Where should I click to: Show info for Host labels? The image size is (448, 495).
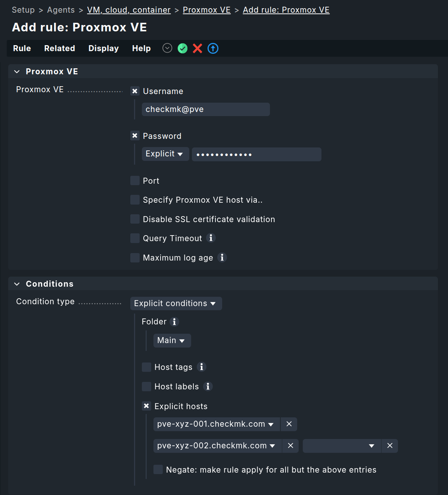click(208, 386)
